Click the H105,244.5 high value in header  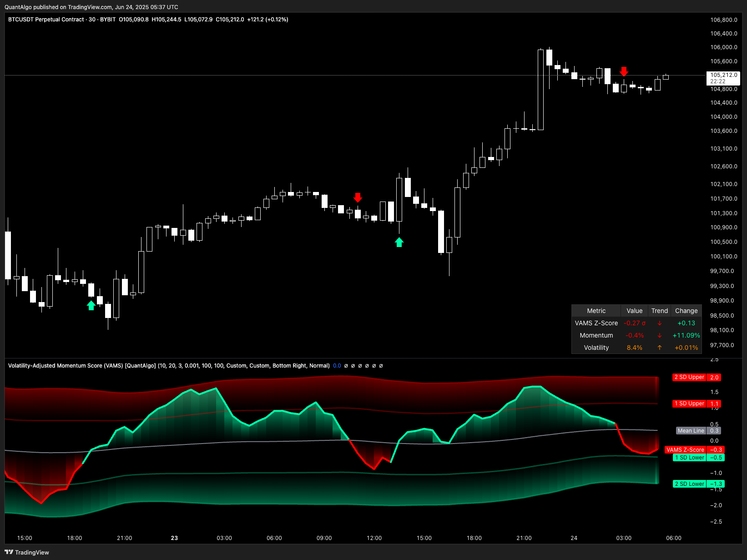coord(166,20)
